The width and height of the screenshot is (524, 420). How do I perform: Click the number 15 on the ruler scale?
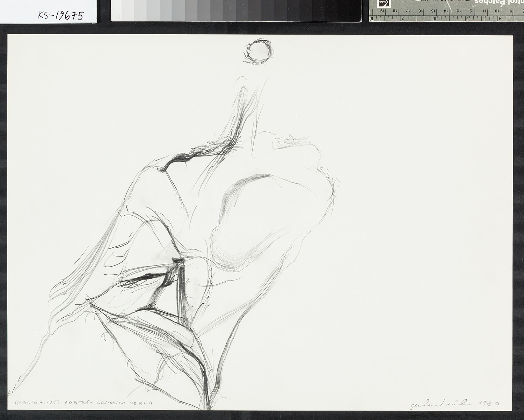pos(434,11)
